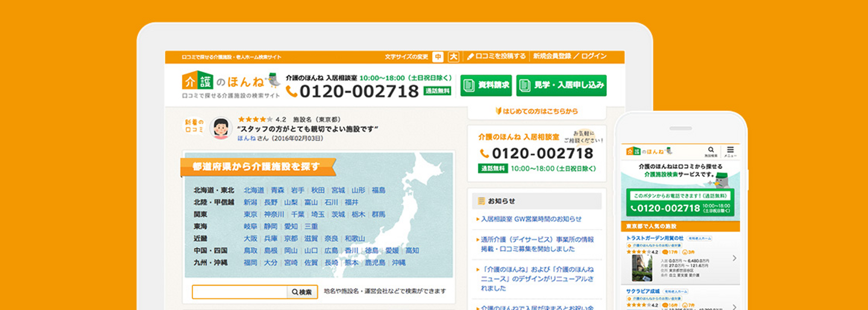868x310 pixels.
Task: Click the お知らせ list icon
Action: (481, 201)
